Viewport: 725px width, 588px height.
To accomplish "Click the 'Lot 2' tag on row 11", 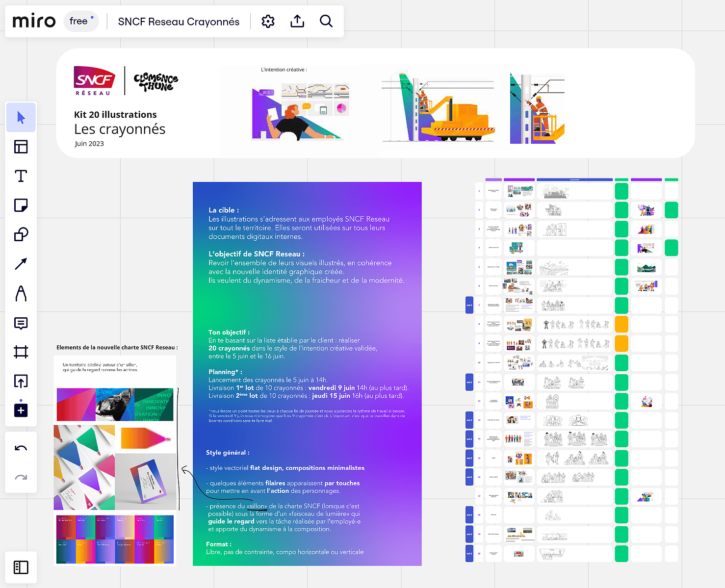I will point(469,382).
